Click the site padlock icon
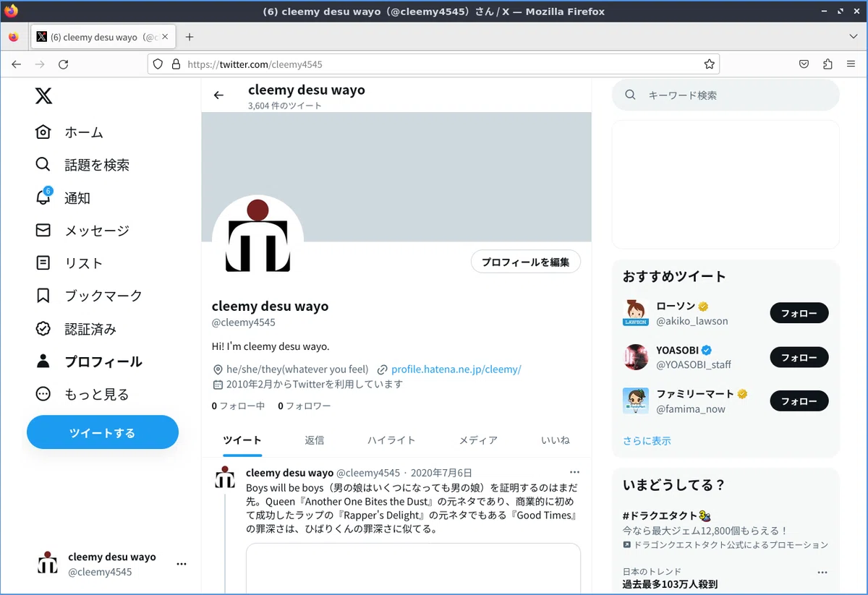The width and height of the screenshot is (868, 595). (x=175, y=64)
